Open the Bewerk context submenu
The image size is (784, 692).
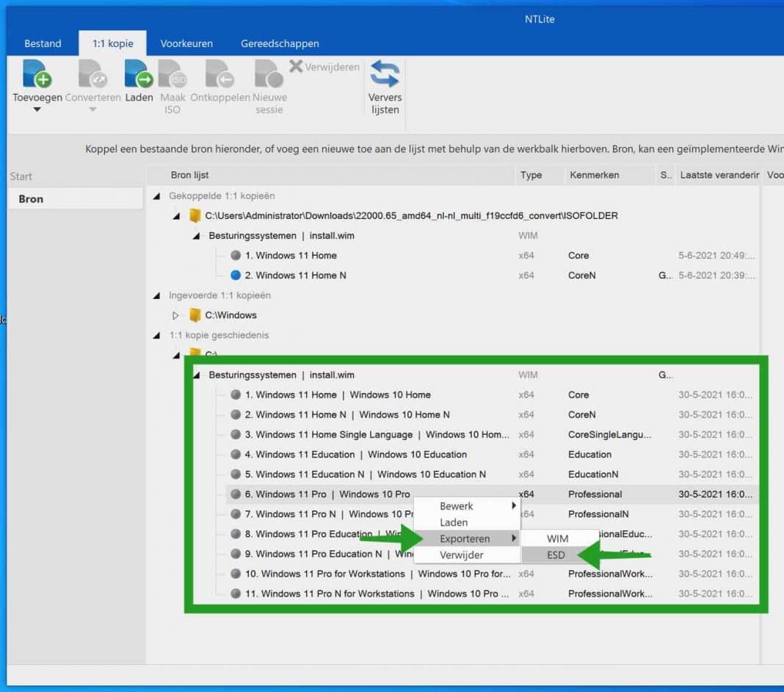(x=467, y=506)
